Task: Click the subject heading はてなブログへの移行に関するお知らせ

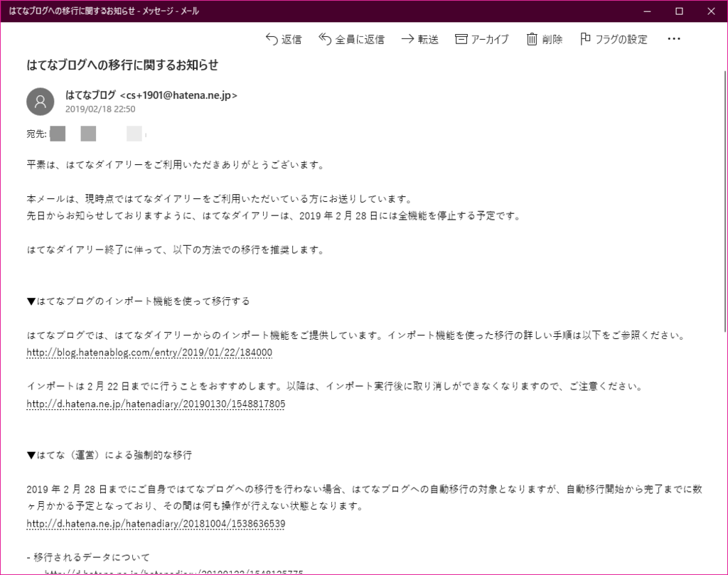Action: pos(122,65)
